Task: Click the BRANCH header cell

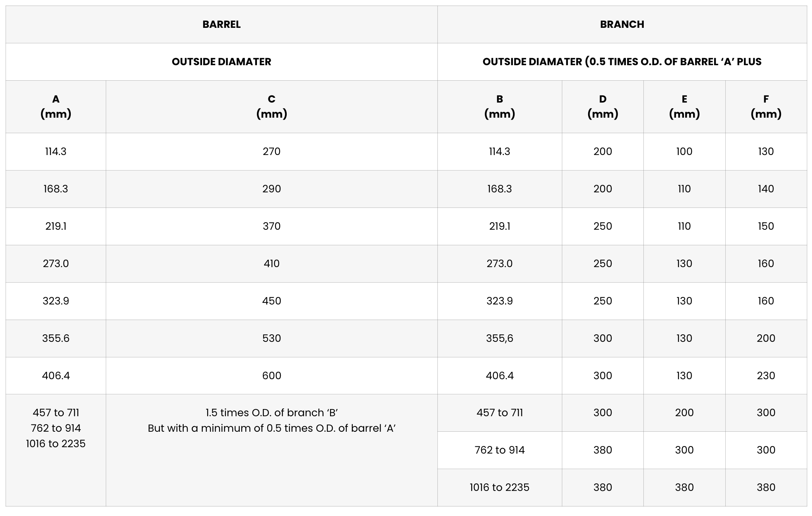Action: coord(622,24)
